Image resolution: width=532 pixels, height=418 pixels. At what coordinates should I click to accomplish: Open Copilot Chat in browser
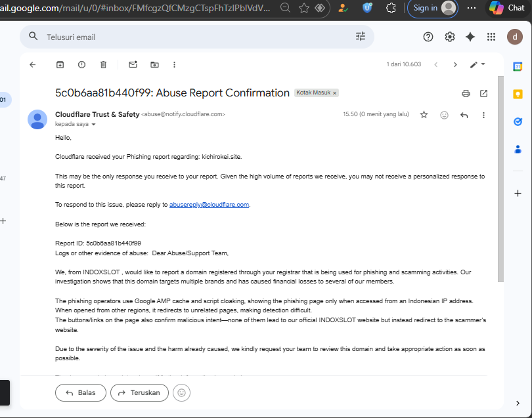[x=508, y=8]
